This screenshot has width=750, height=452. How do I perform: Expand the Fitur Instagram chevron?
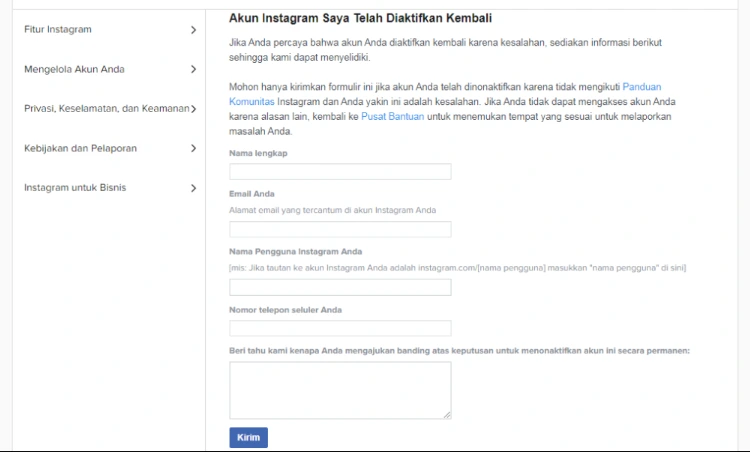click(x=193, y=30)
